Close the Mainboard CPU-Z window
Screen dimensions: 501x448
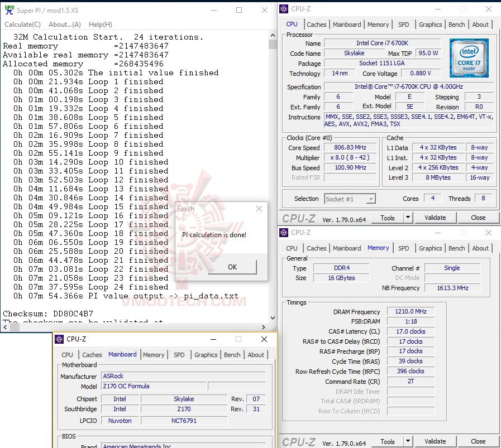pyautogui.click(x=264, y=339)
